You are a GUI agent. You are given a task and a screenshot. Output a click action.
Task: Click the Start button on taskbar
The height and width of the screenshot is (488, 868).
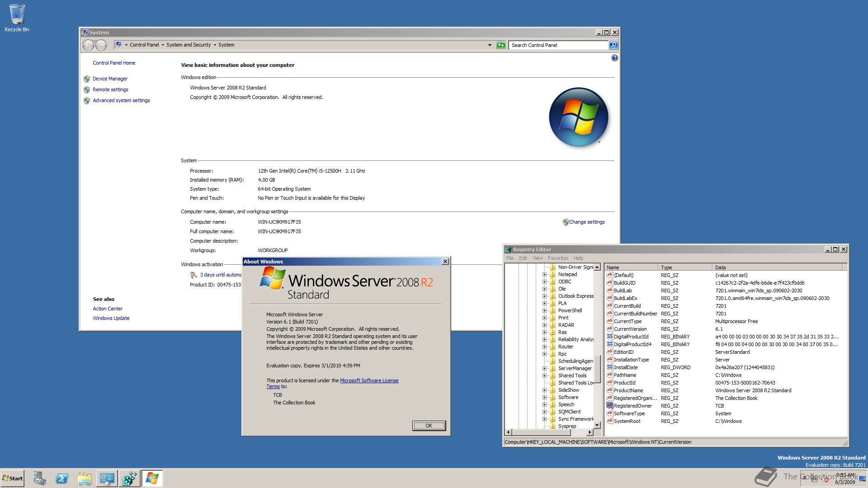pyautogui.click(x=13, y=479)
